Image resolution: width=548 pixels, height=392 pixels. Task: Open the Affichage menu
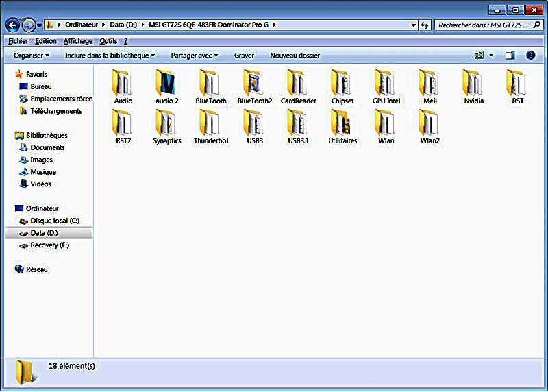coord(78,41)
